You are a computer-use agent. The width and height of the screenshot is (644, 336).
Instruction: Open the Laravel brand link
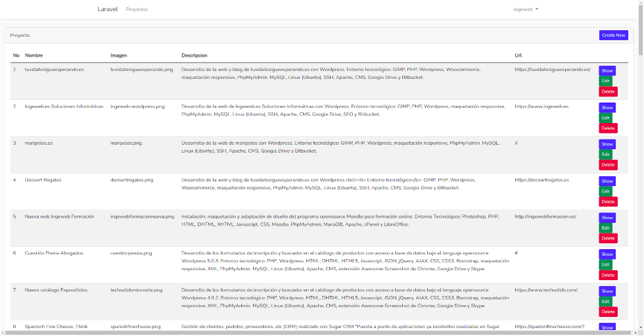click(108, 9)
